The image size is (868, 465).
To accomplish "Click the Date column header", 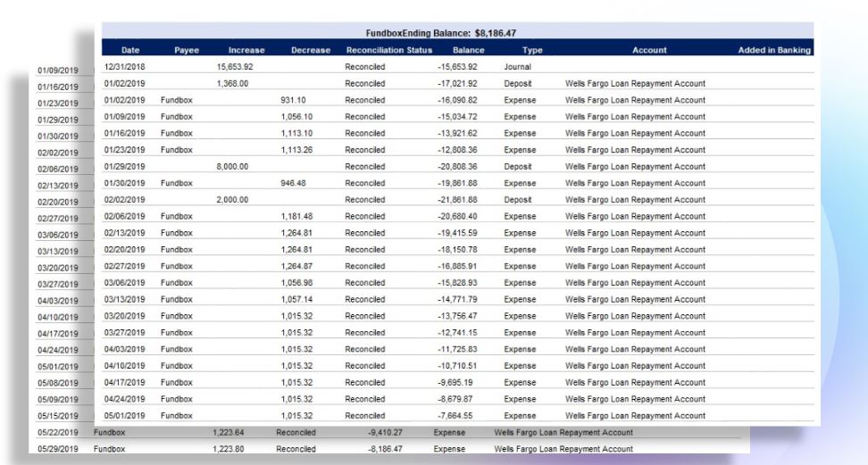I will coord(130,50).
